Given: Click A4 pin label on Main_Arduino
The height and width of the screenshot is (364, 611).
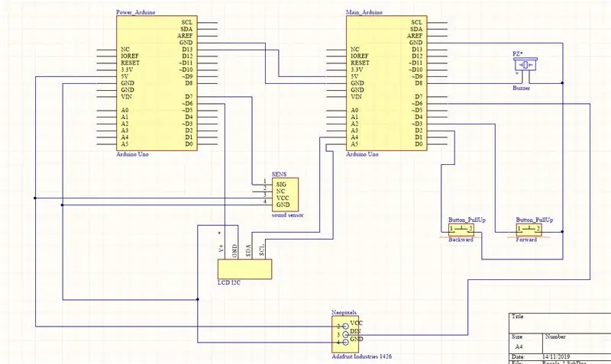Looking at the screenshot, I should point(354,137).
